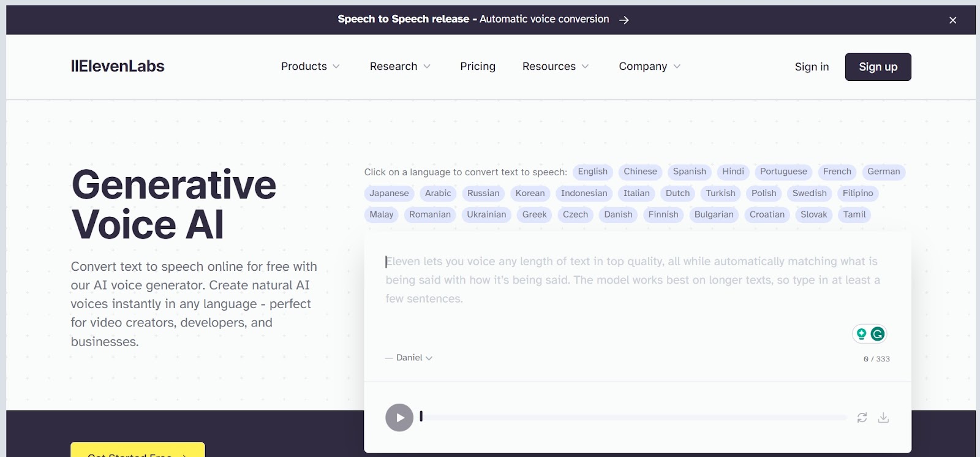The width and height of the screenshot is (980, 457).
Task: Go to ElevenLabs home via logo
Action: [118, 66]
